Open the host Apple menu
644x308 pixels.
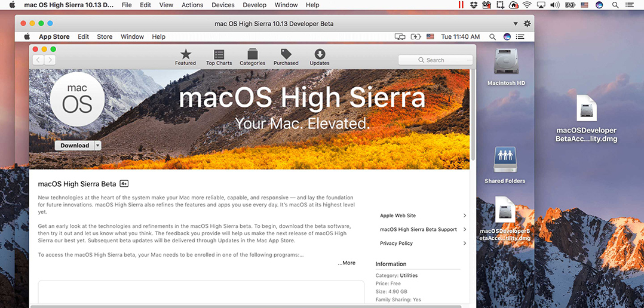click(x=12, y=5)
